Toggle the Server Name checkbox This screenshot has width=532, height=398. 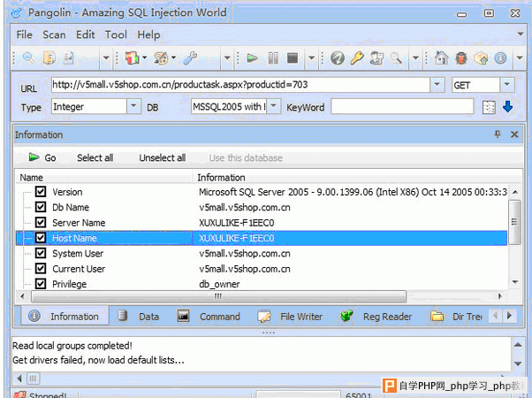point(41,222)
